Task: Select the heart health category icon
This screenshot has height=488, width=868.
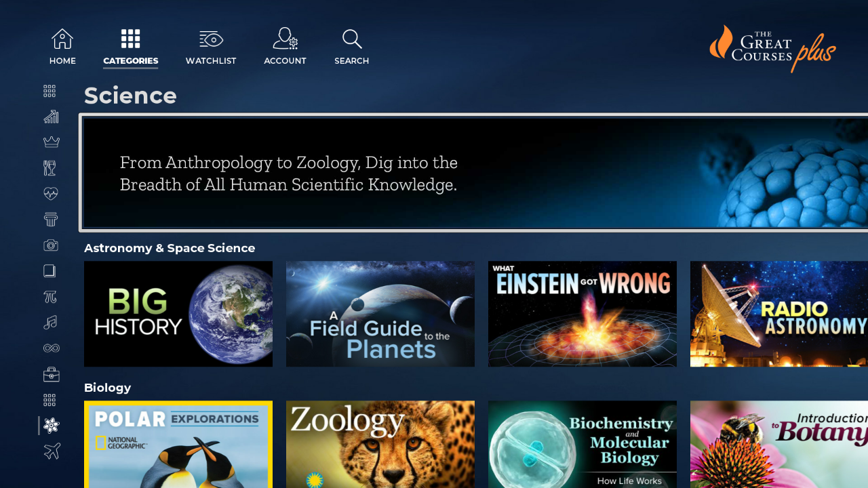Action: (x=51, y=194)
